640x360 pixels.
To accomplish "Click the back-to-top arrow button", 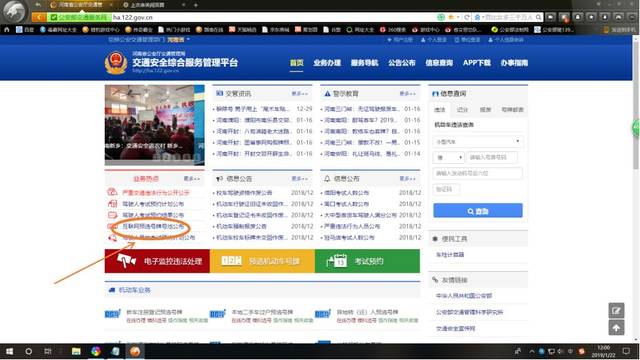I will click(x=616, y=327).
